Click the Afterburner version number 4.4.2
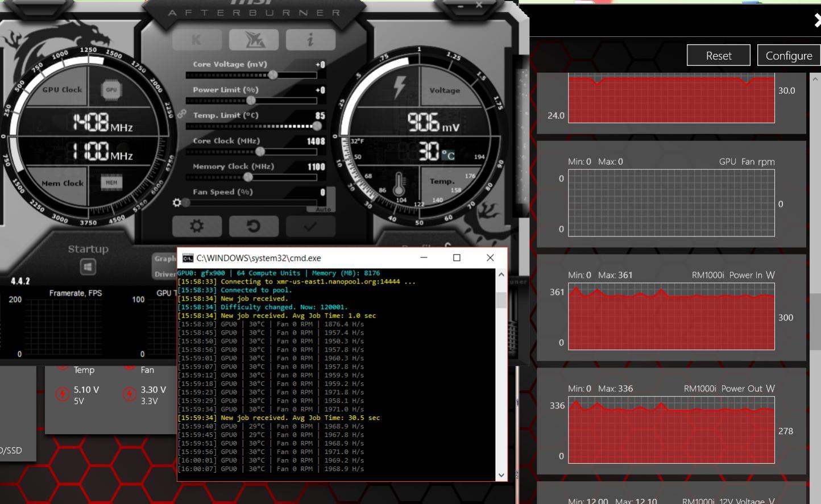The image size is (821, 504). [x=20, y=281]
